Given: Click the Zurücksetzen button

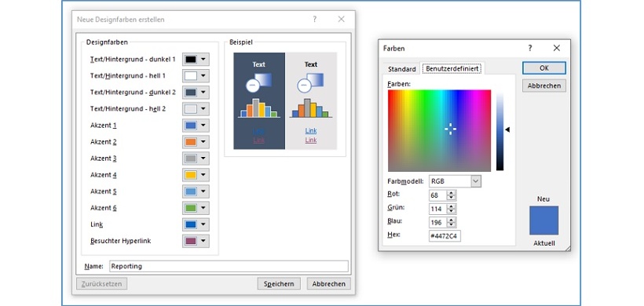Looking at the screenshot, I should click(101, 284).
